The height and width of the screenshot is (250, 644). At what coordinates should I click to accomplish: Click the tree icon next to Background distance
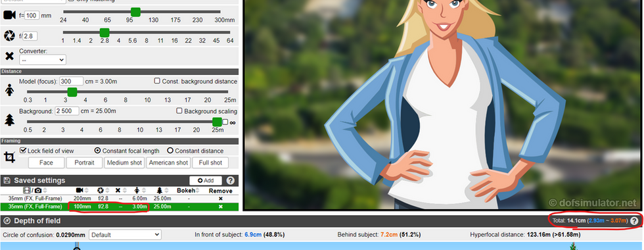(9, 120)
